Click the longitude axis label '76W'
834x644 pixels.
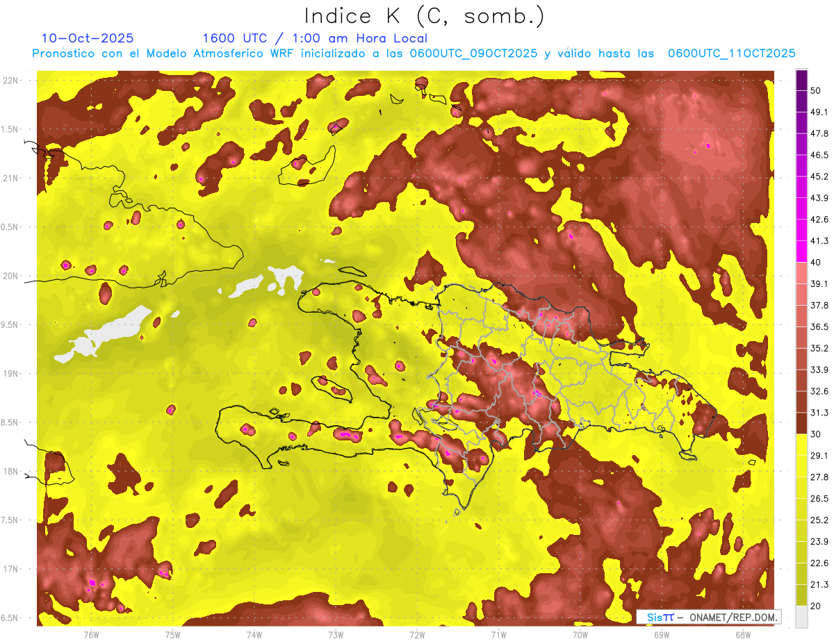(91, 634)
